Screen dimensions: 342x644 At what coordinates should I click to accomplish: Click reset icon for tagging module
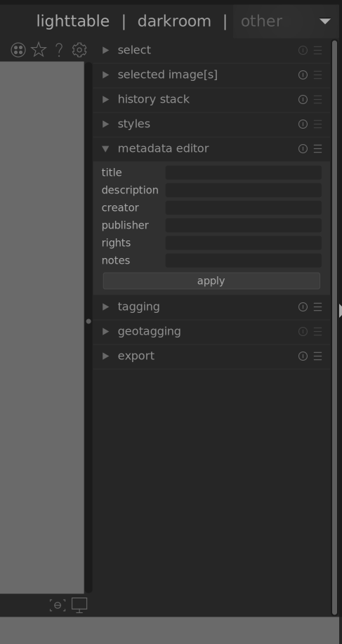click(303, 307)
